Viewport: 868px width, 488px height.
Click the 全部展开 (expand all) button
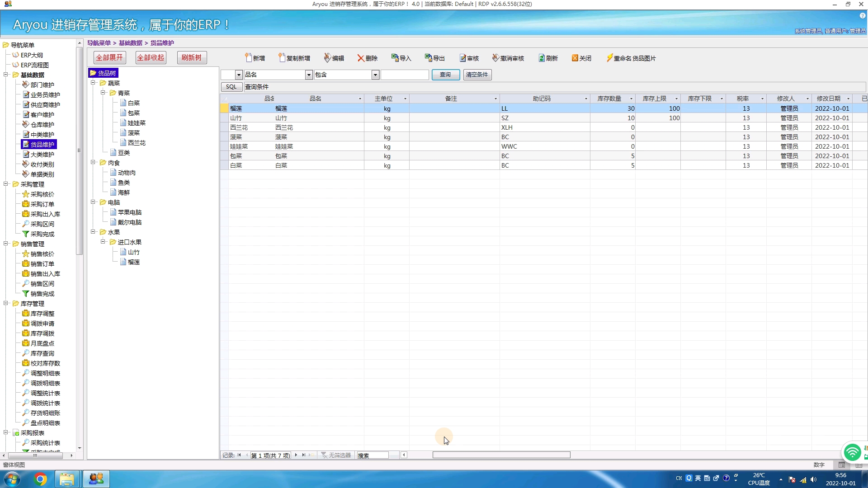pyautogui.click(x=109, y=58)
